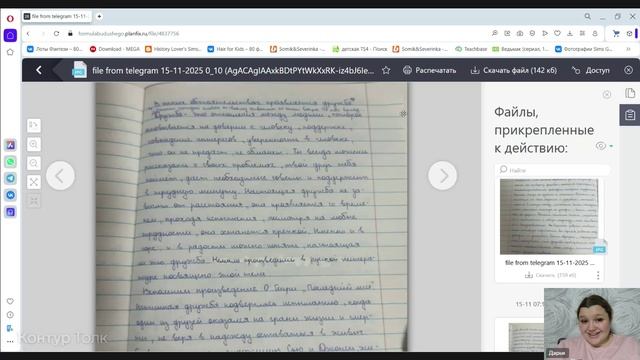640x360 pixels.
Task: Open the purple Aria sidebar button
Action: [10, 35]
